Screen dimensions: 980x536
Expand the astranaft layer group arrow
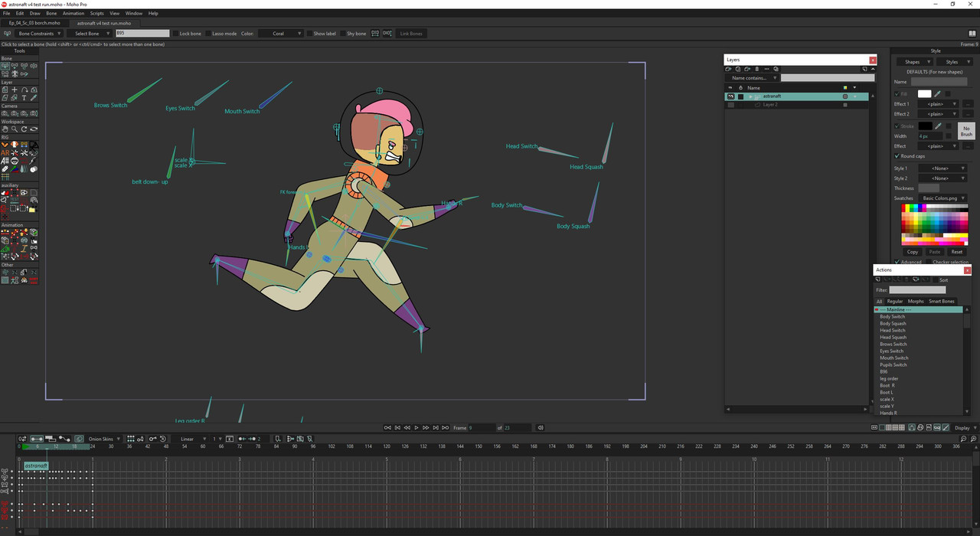point(750,96)
